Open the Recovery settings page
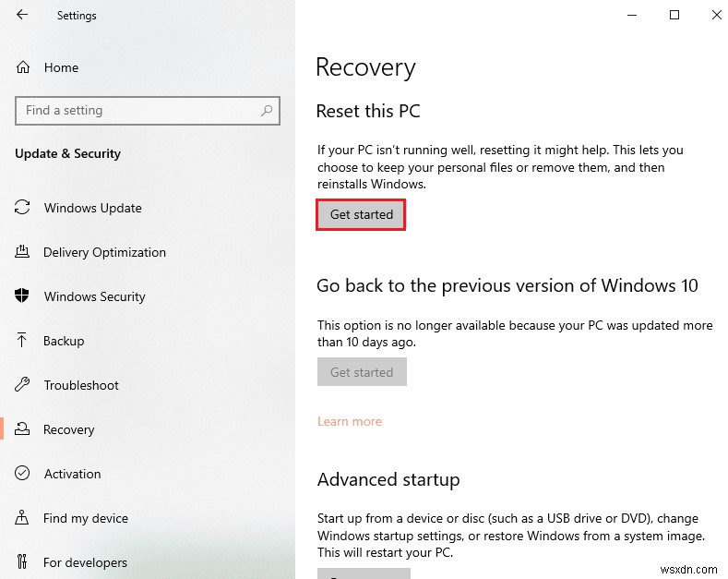 click(68, 429)
